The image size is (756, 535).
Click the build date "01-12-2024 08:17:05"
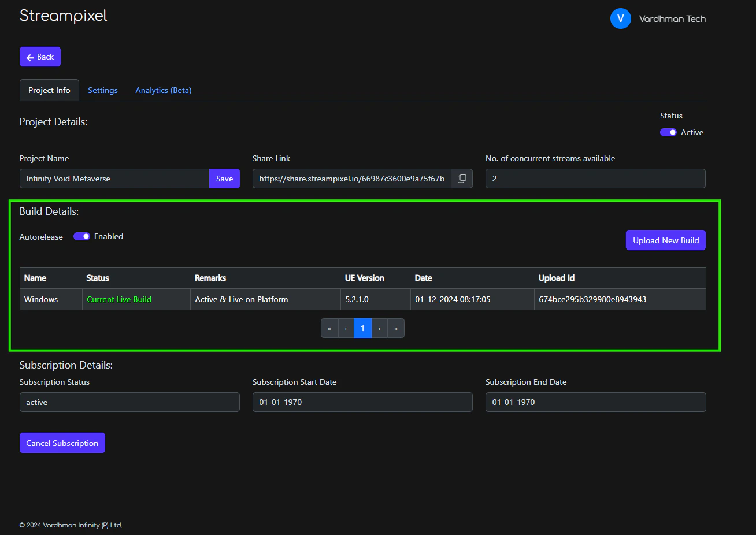(472, 299)
